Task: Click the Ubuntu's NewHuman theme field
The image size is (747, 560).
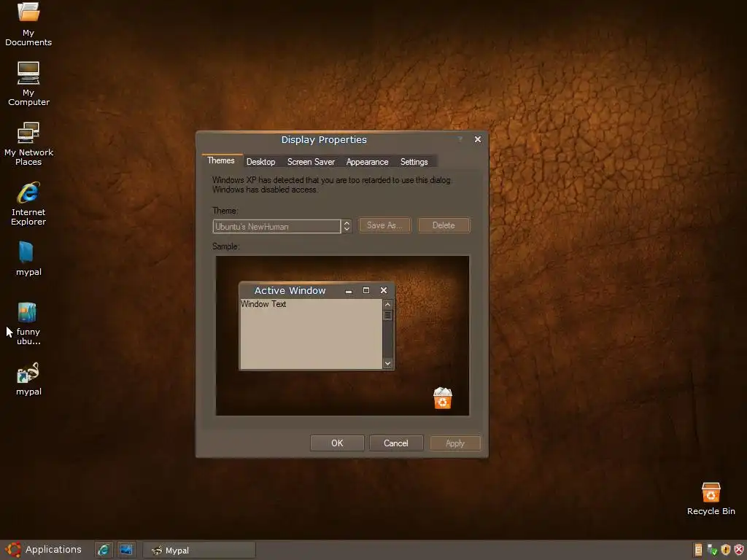Action: tap(276, 226)
